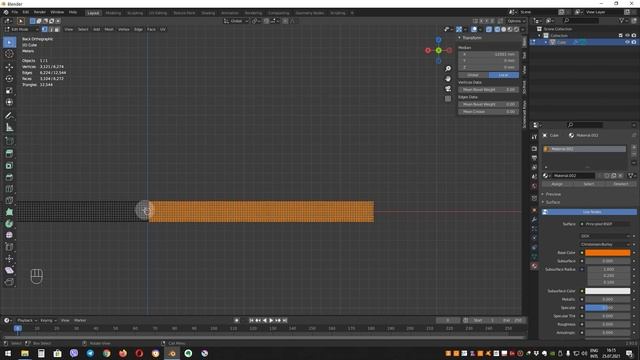This screenshot has height=360, width=640.
Task: Enable face select mode
Action: pos(57,29)
